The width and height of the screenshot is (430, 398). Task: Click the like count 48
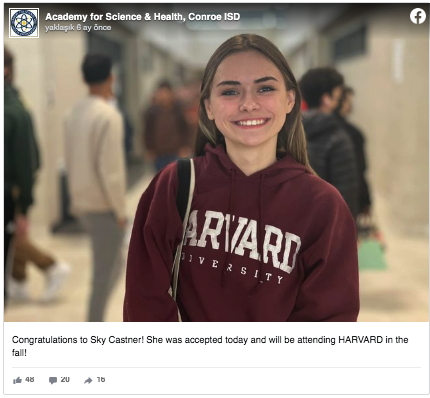point(30,379)
